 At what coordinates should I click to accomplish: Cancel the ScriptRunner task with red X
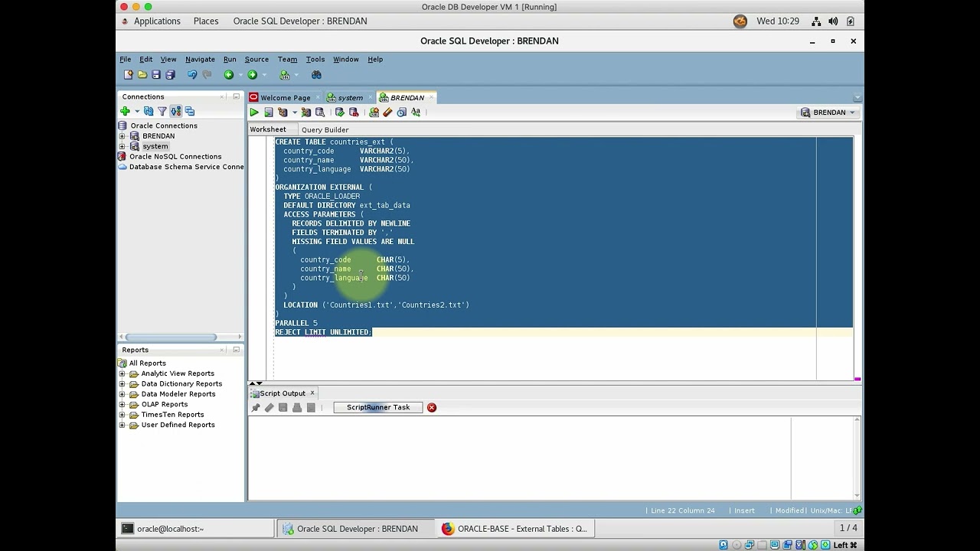tap(432, 408)
